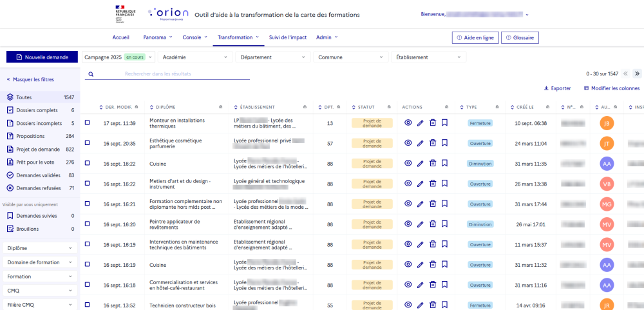Open Aide en ligne
This screenshot has width=644, height=310.
[x=475, y=37]
